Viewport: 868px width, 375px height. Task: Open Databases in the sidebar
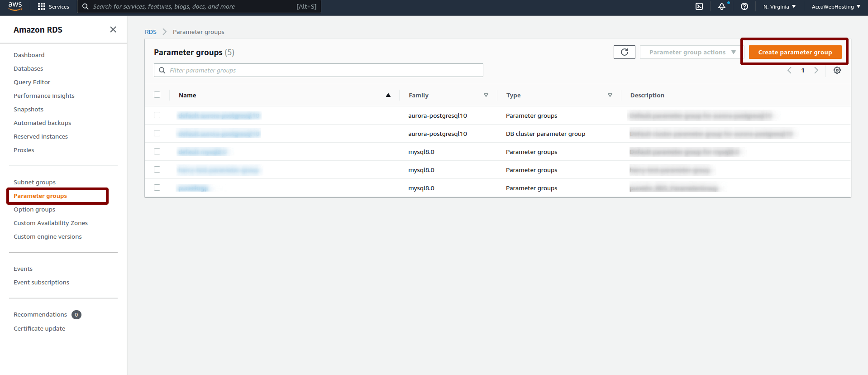point(29,68)
